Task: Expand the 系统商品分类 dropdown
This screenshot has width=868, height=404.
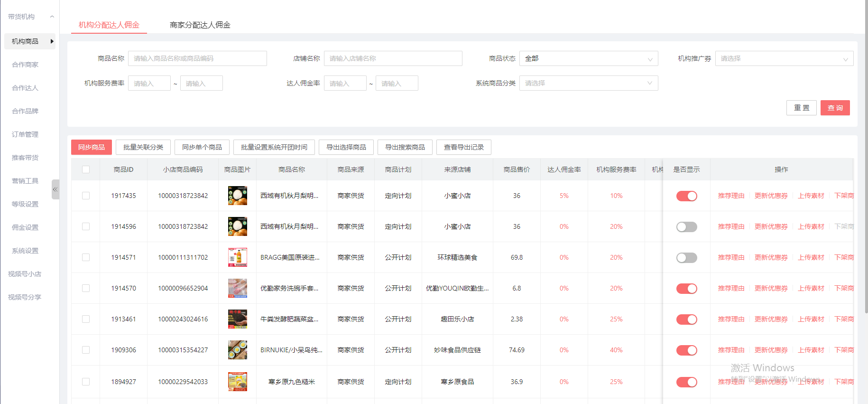Action: [x=588, y=83]
